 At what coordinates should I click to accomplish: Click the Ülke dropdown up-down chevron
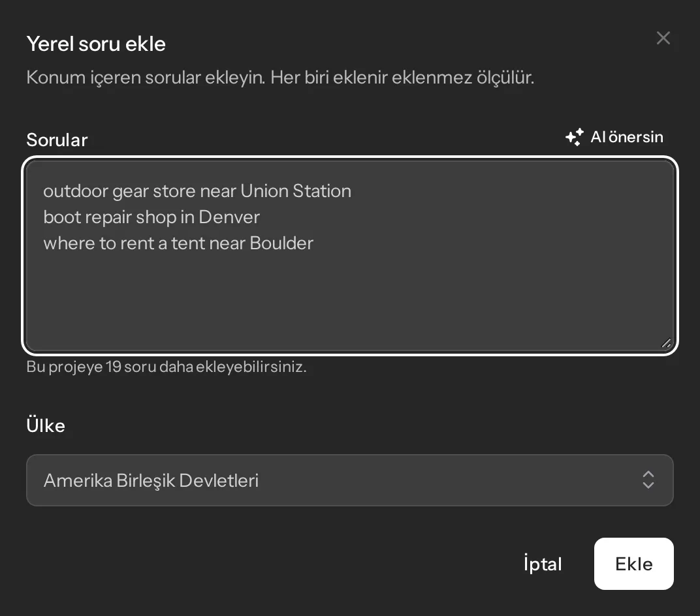(648, 480)
